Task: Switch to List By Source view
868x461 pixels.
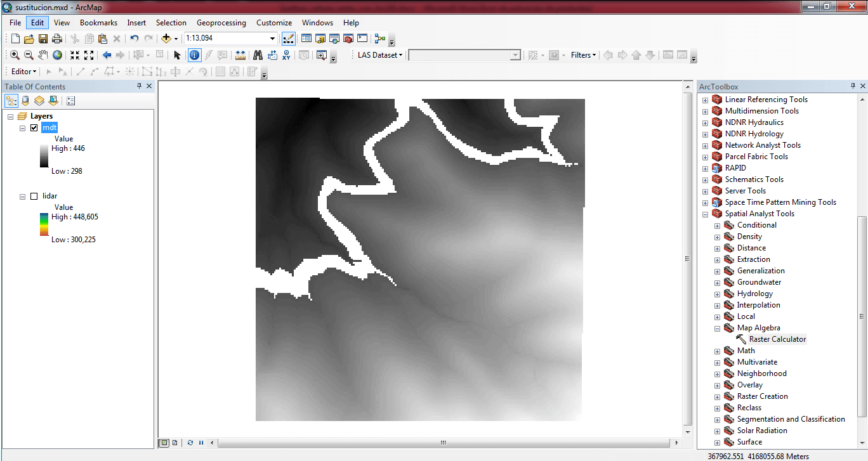Action: coord(25,101)
